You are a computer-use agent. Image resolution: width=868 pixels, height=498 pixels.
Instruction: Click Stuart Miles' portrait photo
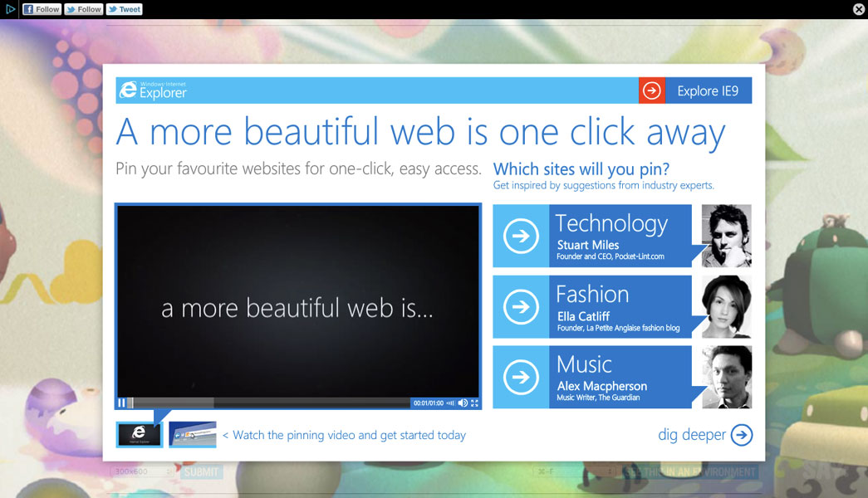point(727,236)
